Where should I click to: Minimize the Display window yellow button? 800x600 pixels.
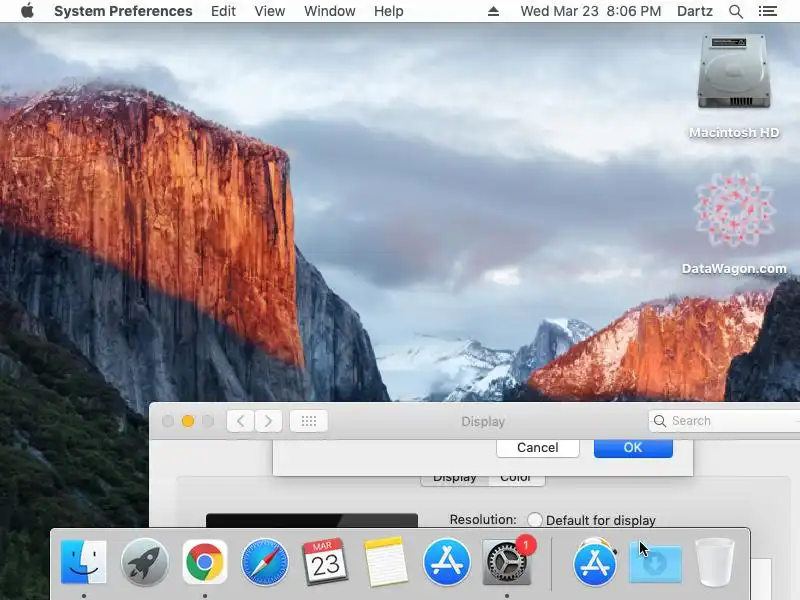pyautogui.click(x=188, y=421)
